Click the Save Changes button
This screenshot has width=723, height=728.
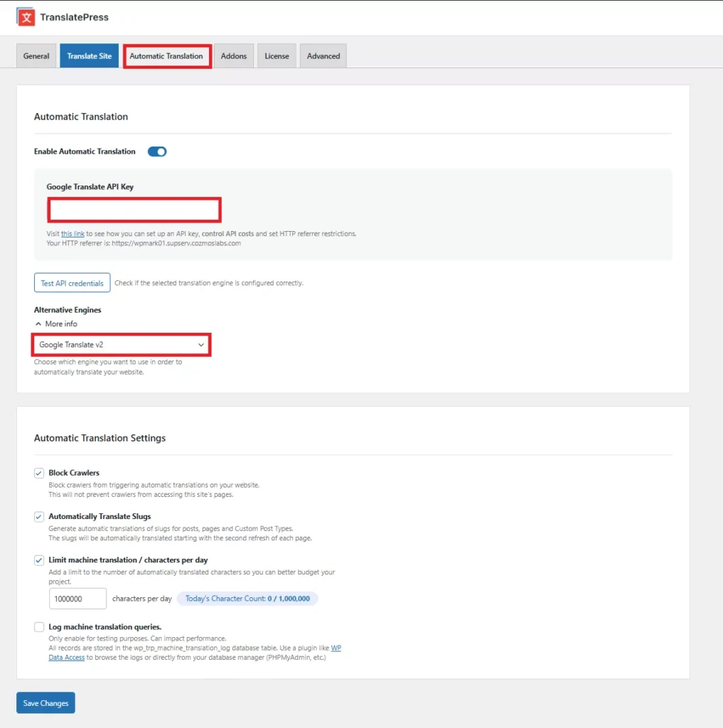pyautogui.click(x=45, y=703)
